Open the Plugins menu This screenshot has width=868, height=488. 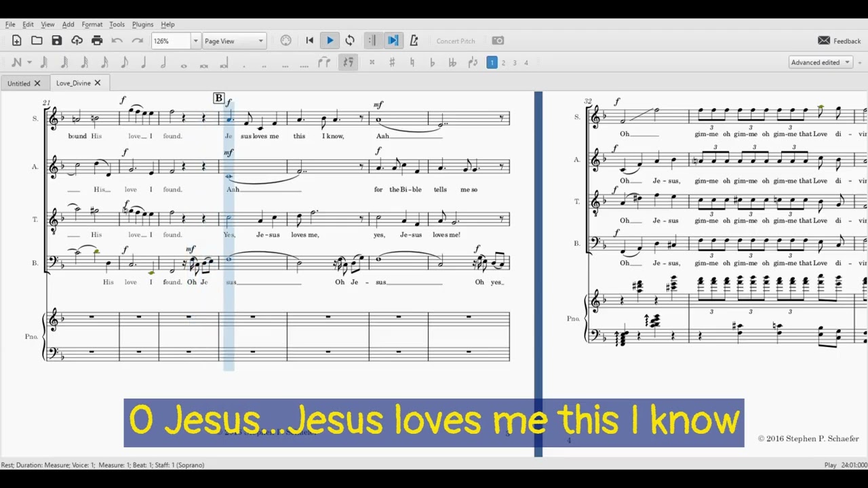pyautogui.click(x=142, y=24)
